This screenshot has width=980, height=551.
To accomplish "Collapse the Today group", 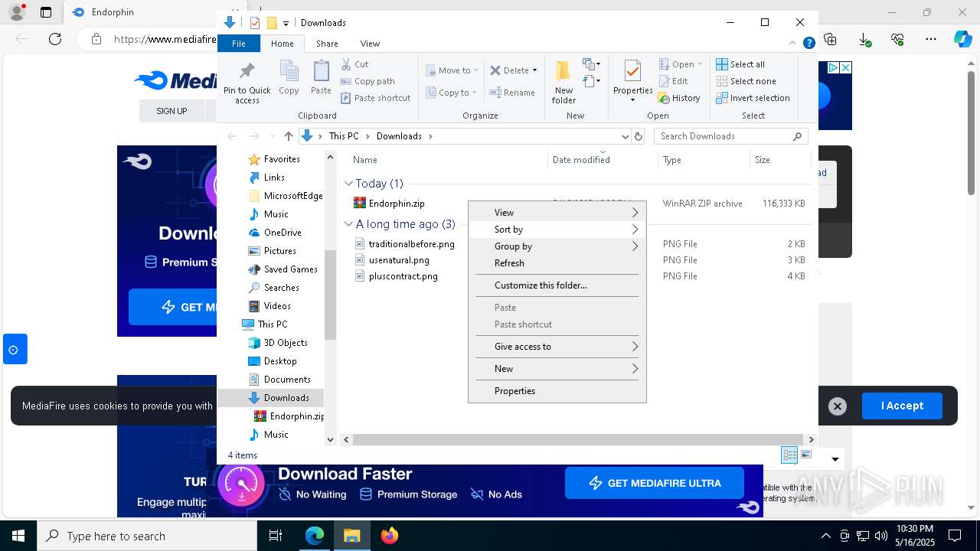I will pyautogui.click(x=348, y=184).
